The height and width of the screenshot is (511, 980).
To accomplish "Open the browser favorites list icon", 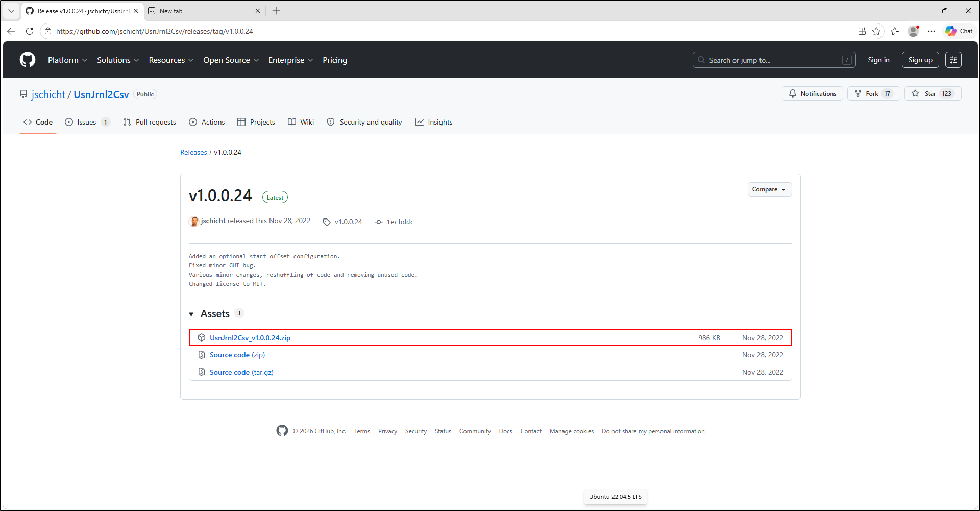I will coord(895,31).
